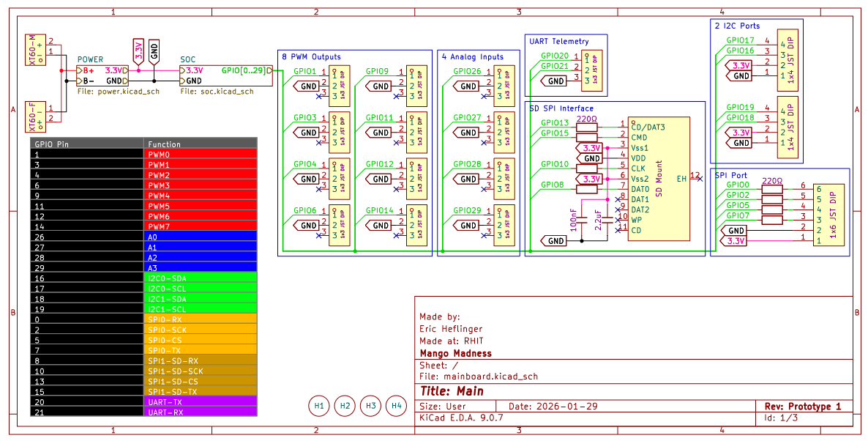Viewport: 868px width, 441px height.
Task: Click the 'Title: Main' field
Action: tap(452, 391)
